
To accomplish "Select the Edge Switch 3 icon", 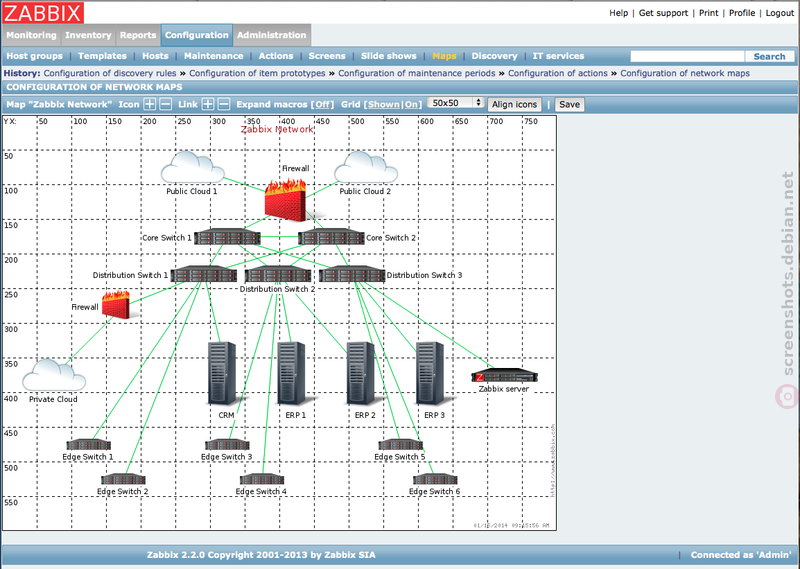I will pos(227,444).
